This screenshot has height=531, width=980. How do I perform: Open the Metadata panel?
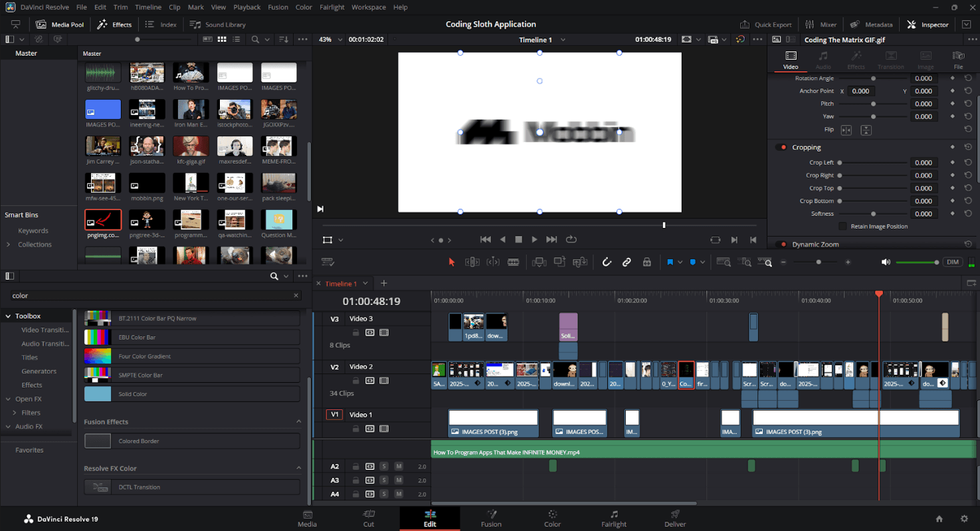coord(871,25)
